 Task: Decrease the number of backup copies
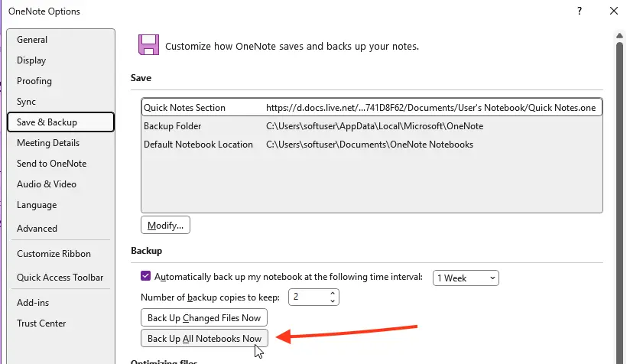[333, 301]
